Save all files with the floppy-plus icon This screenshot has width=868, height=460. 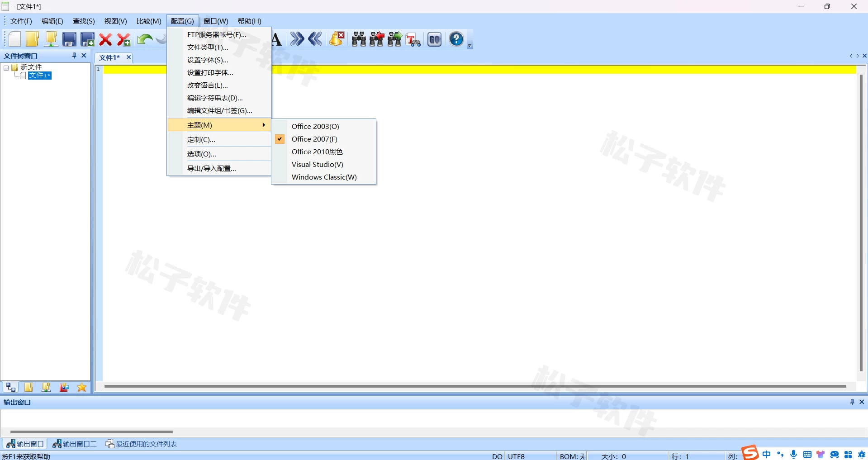(87, 39)
